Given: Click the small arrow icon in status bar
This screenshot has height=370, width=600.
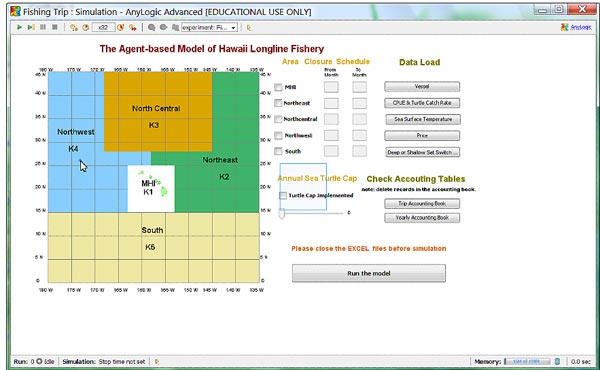Looking at the screenshot, I should click(x=157, y=362).
